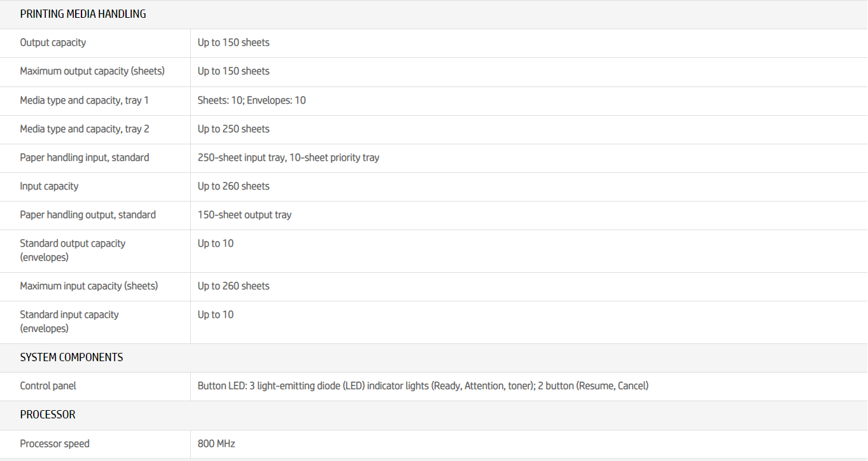Select Standard output capacity (envelopes) label

tap(73, 251)
